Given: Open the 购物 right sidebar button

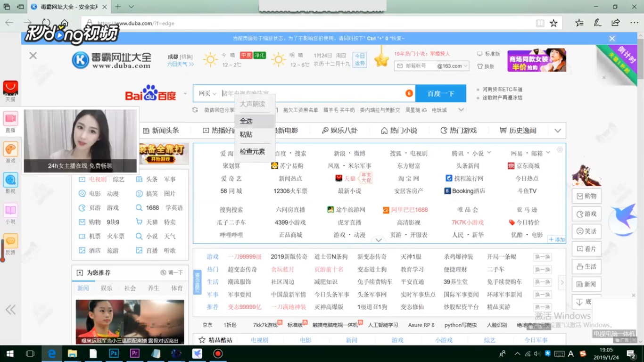Looking at the screenshot, I should pos(586,196).
